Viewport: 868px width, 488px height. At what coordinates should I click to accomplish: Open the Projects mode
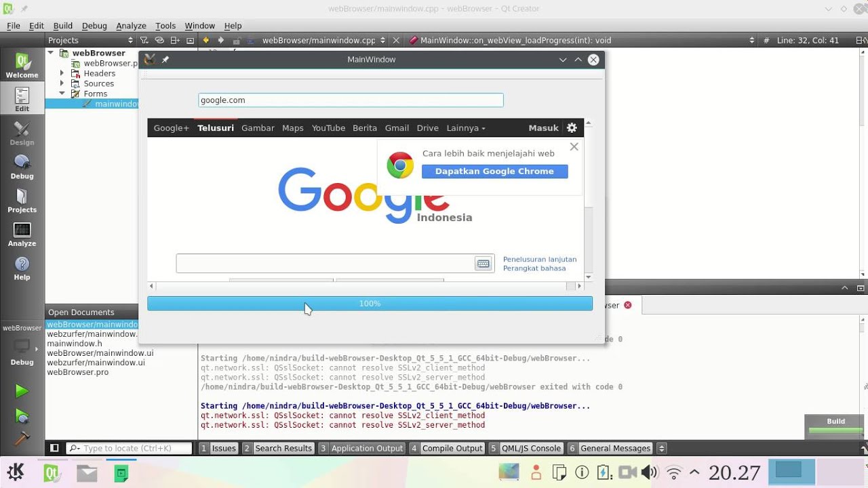coord(22,201)
